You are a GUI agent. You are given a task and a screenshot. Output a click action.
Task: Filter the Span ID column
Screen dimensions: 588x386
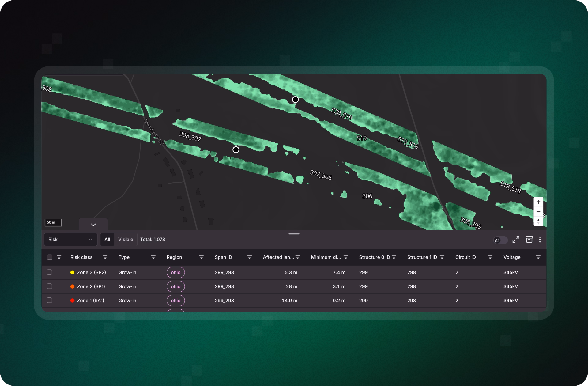[249, 257]
